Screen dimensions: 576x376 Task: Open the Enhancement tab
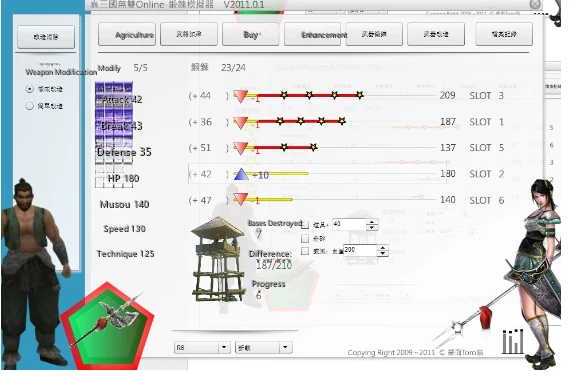(x=313, y=34)
